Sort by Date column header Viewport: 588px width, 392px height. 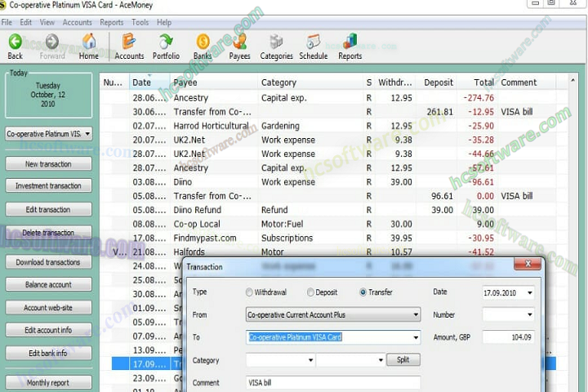pos(149,82)
